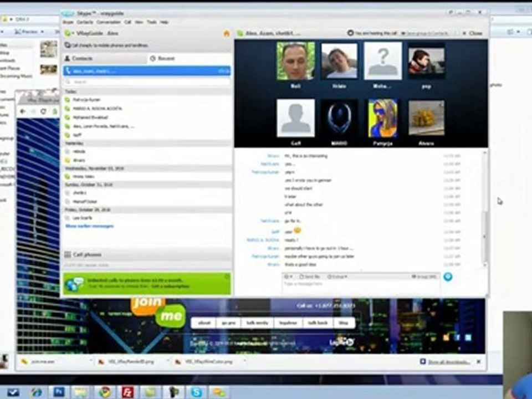Open FileZilla from the taskbar

coord(127,392)
